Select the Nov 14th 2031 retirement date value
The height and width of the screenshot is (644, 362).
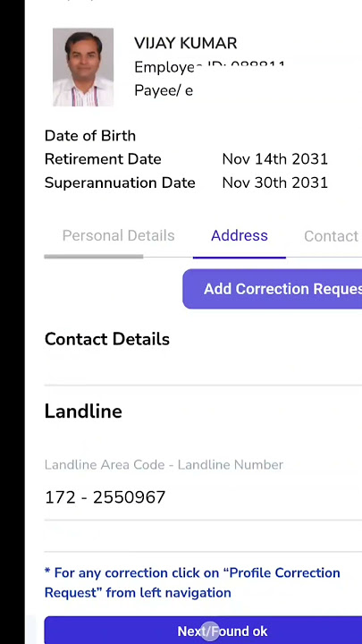[x=275, y=159]
